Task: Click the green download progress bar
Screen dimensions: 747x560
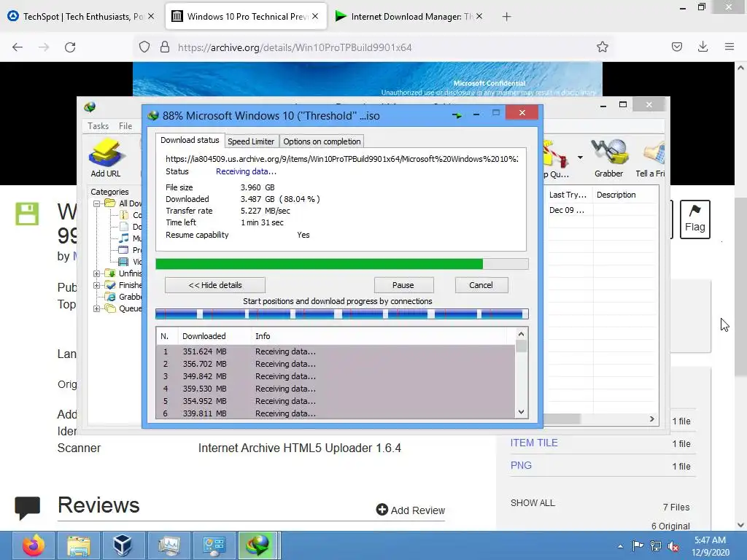Action: click(x=341, y=264)
